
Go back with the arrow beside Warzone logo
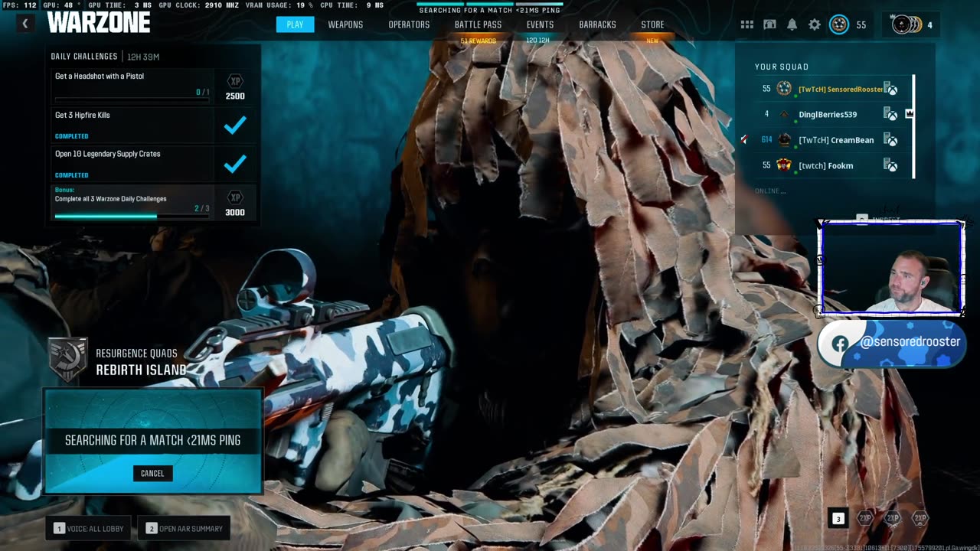[24, 24]
